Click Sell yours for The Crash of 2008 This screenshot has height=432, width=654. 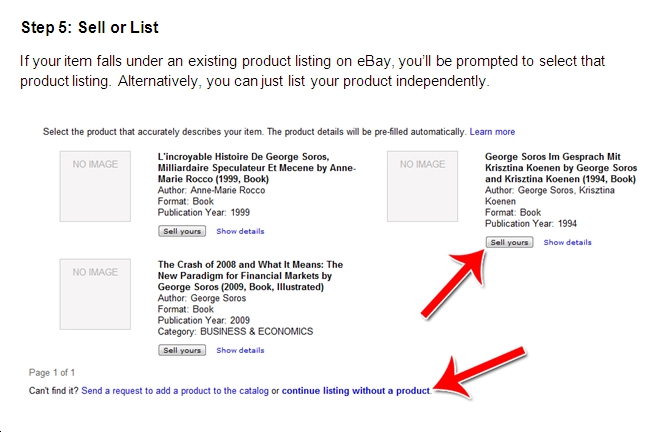(182, 350)
